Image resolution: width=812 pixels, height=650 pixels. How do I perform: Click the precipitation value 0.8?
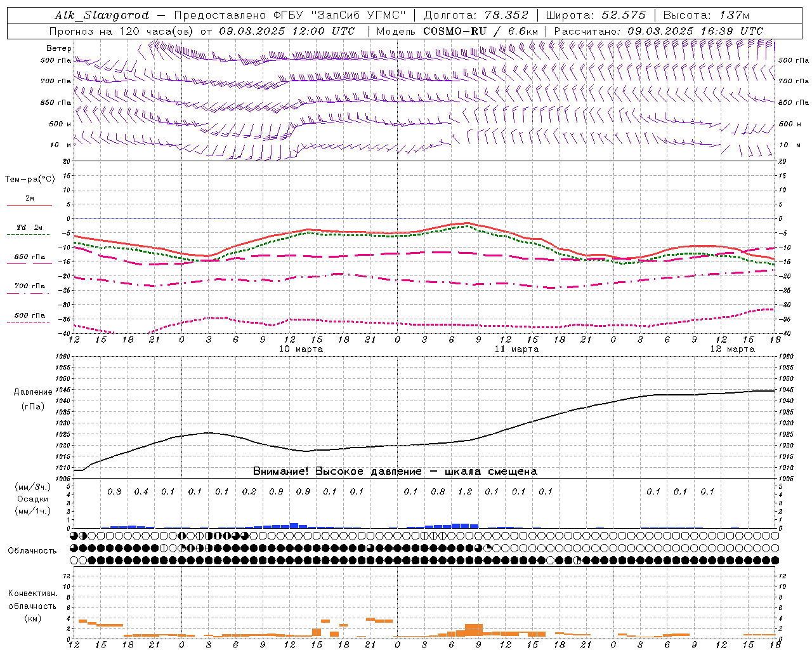[x=438, y=492]
